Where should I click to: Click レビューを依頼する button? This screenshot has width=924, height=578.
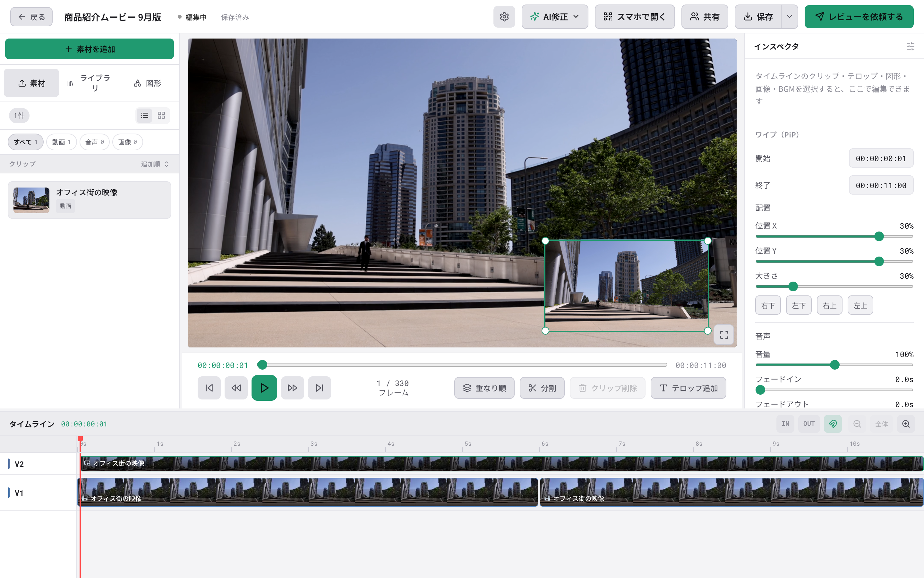pos(859,17)
